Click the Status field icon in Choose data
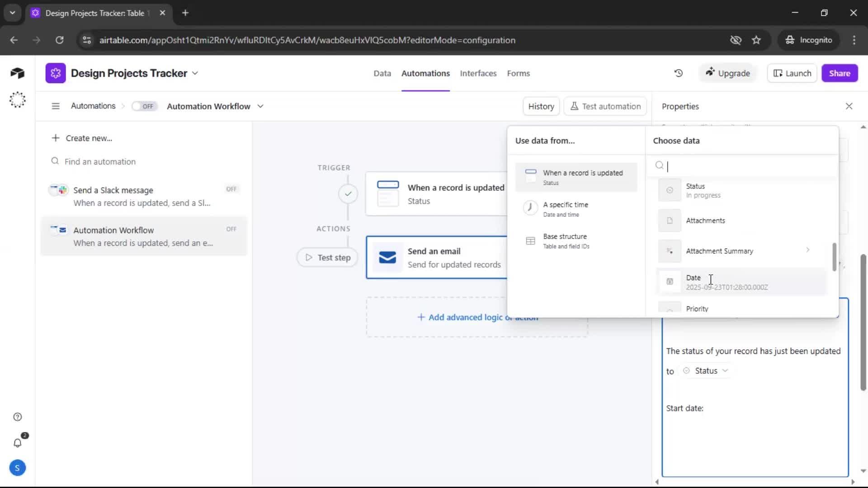The image size is (868, 488). click(x=670, y=190)
